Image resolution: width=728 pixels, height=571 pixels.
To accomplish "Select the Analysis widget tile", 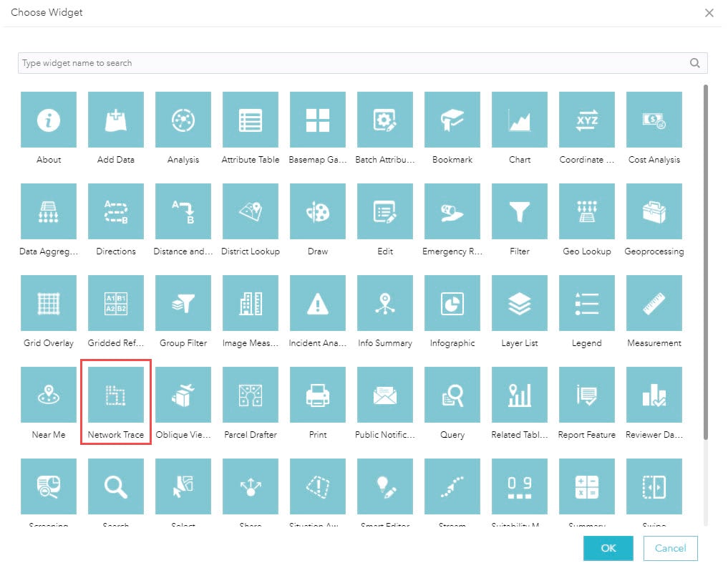I will pyautogui.click(x=183, y=120).
